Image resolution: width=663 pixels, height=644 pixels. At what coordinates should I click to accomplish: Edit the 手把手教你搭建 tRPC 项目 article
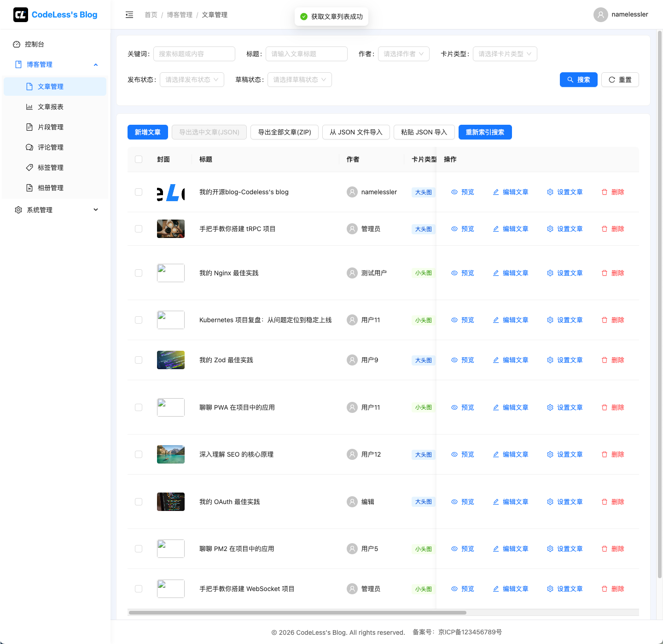click(x=511, y=229)
